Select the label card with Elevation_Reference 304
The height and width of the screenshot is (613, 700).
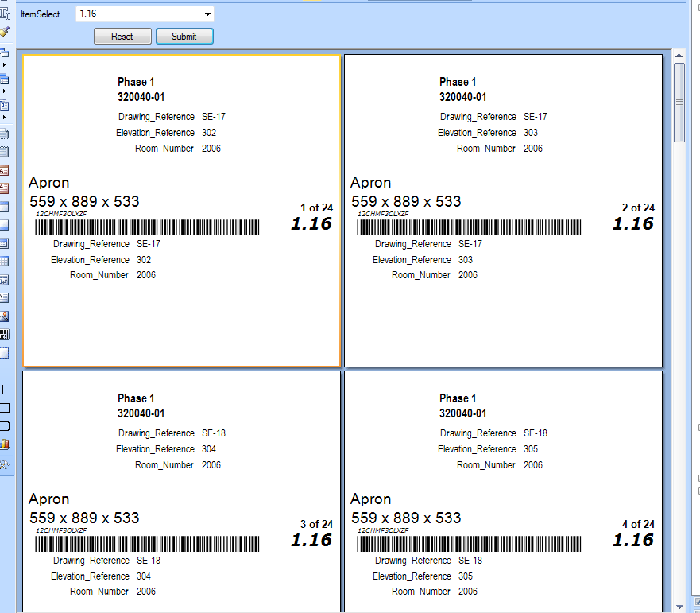tap(182, 491)
